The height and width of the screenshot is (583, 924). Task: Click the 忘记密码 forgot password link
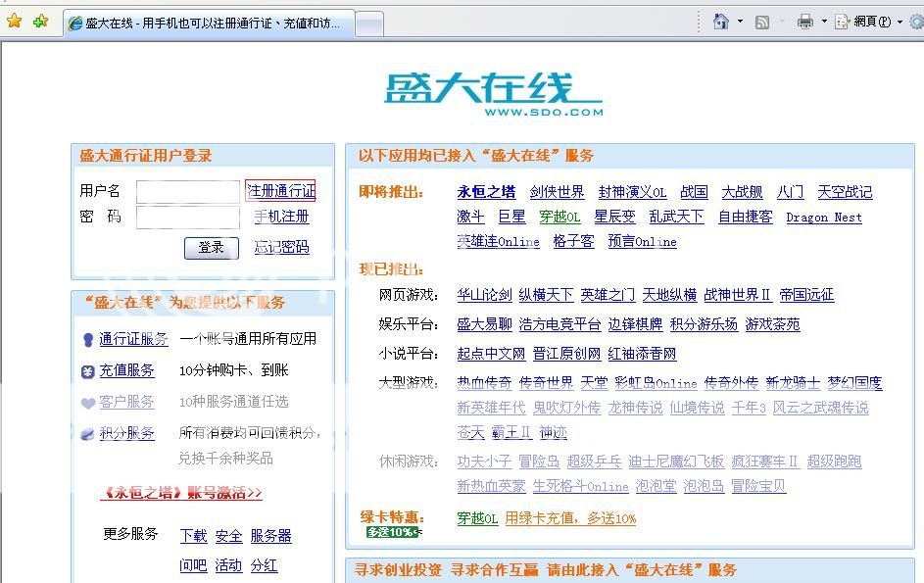281,247
